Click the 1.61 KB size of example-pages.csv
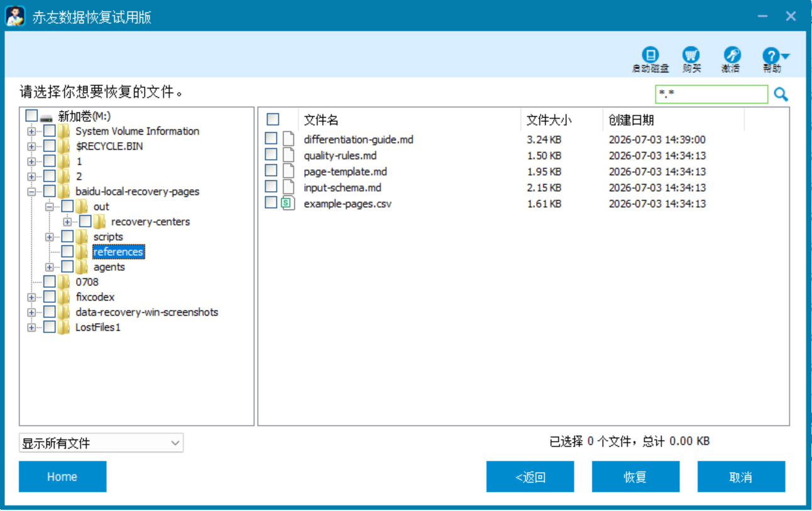The image size is (812, 511). point(544,204)
